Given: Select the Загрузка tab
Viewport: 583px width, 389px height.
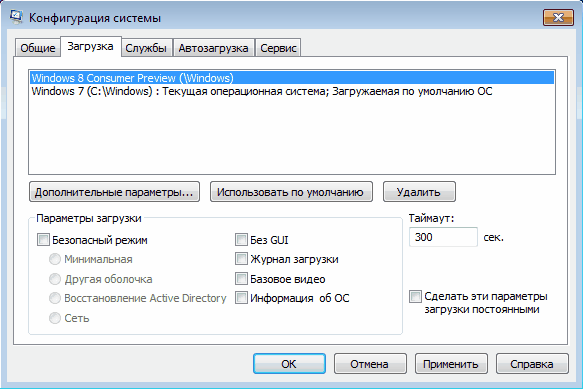Looking at the screenshot, I should pos(90,47).
